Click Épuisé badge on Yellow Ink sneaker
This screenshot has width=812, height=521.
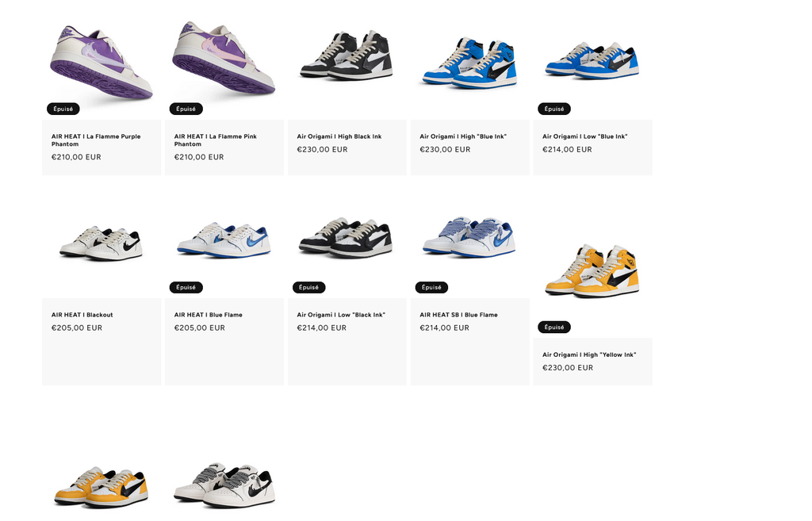[x=554, y=328]
